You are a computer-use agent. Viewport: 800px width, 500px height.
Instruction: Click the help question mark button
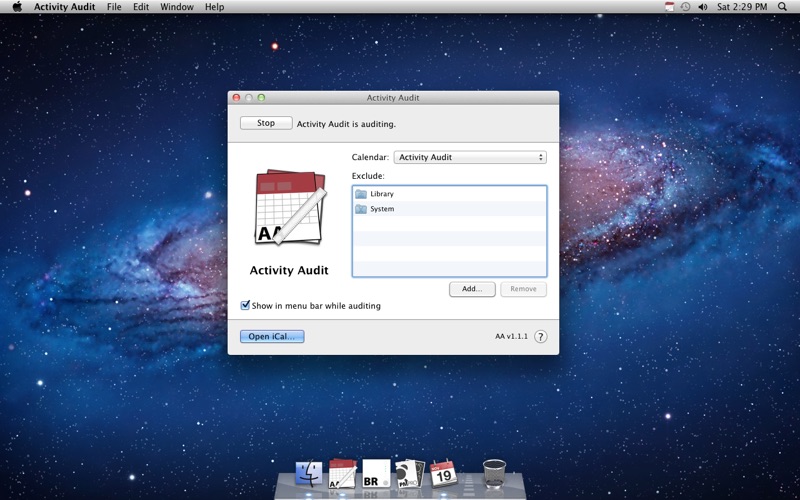pos(540,337)
